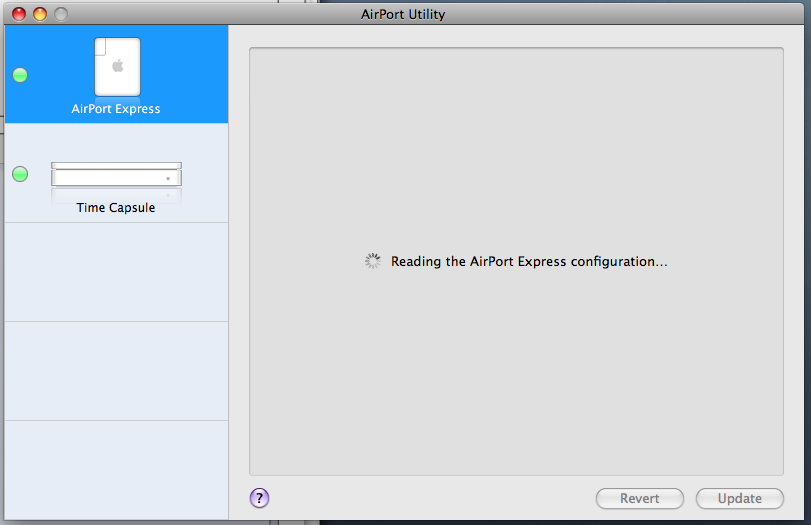The width and height of the screenshot is (811, 525).
Task: Open help with the purple question mark button
Action: [x=259, y=498]
